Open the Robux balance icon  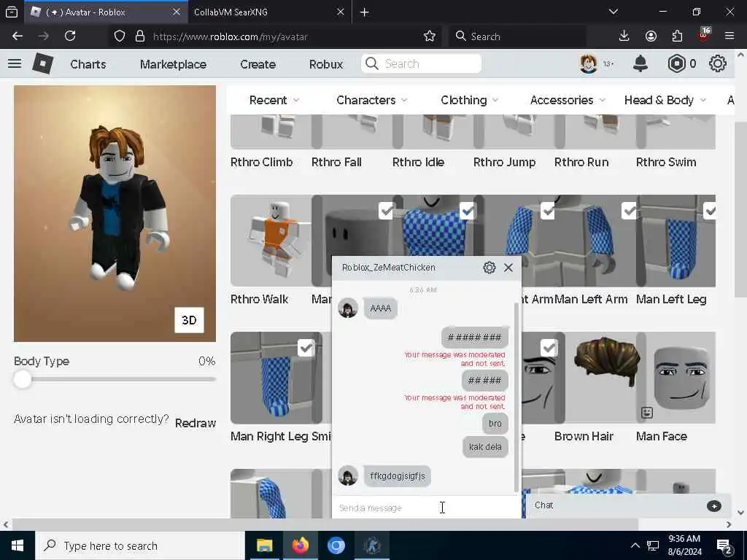(676, 63)
